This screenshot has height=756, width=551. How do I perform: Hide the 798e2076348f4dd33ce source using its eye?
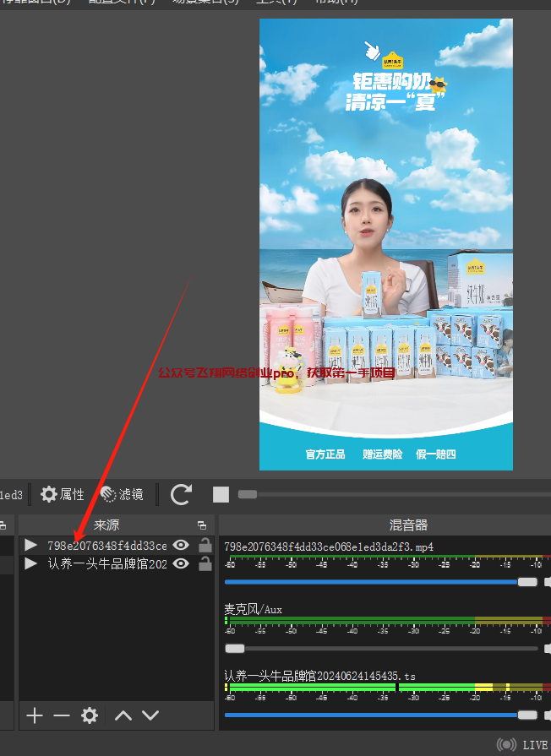coord(180,546)
